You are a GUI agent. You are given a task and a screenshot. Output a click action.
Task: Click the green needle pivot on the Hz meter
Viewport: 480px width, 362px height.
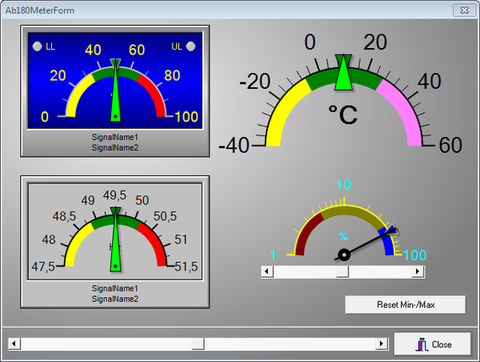point(116,266)
